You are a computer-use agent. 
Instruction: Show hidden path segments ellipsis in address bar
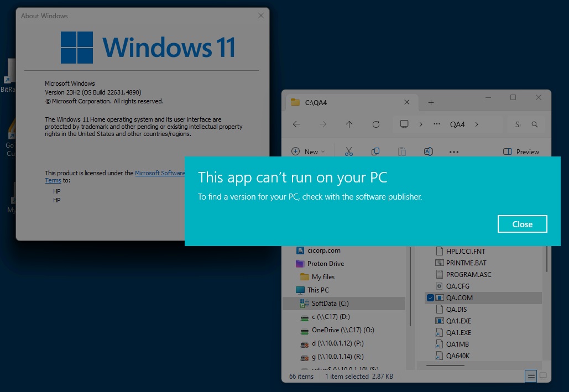pos(436,124)
